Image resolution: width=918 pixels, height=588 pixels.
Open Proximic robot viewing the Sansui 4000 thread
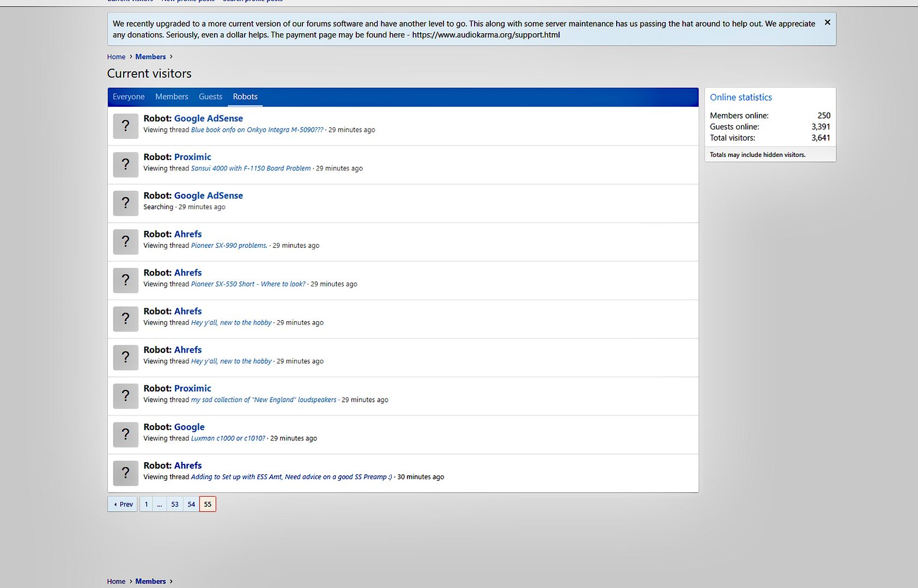coord(192,157)
